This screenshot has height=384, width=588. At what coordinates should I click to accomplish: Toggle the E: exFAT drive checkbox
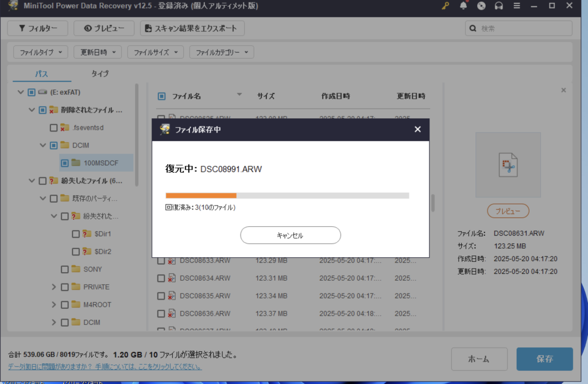(x=32, y=92)
